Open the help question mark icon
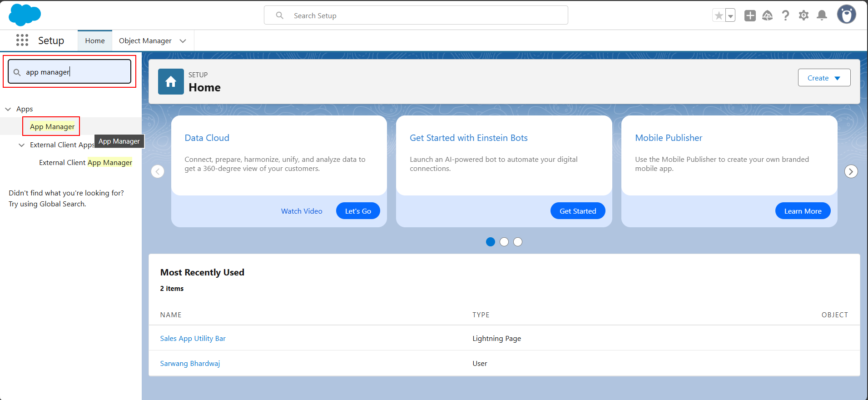The height and width of the screenshot is (400, 868). tap(785, 15)
